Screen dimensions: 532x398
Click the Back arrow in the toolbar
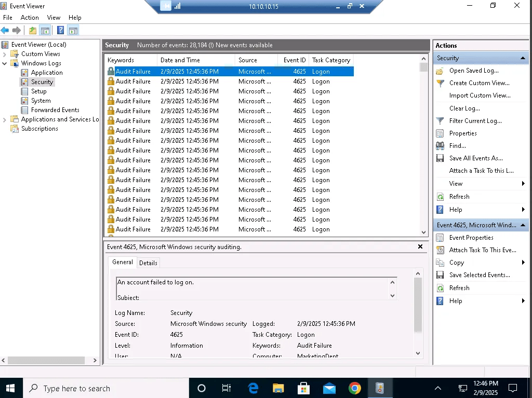5,30
